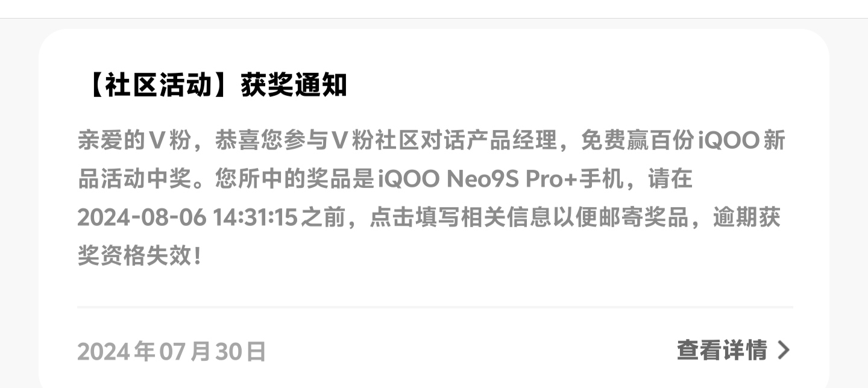Tap the deadline 2024-08-06 14:31:15

(x=188, y=217)
